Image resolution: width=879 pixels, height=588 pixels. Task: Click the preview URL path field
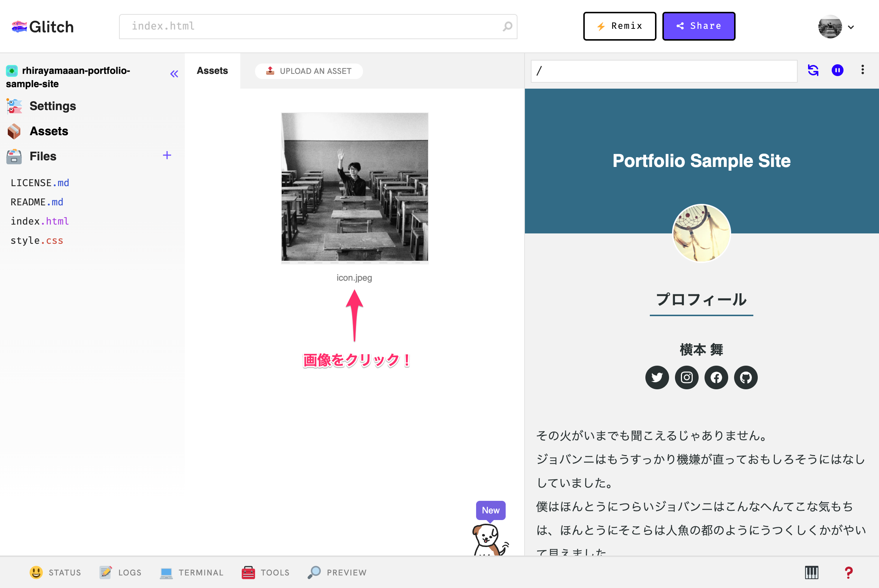point(664,71)
